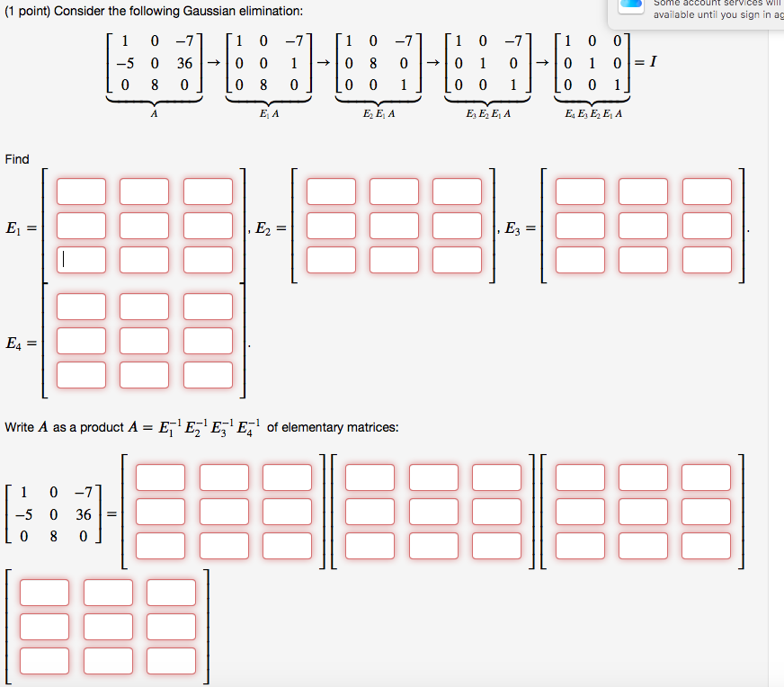Select E2 row 3 column 2 entry field
This screenshot has width=784, height=687.
point(394,260)
